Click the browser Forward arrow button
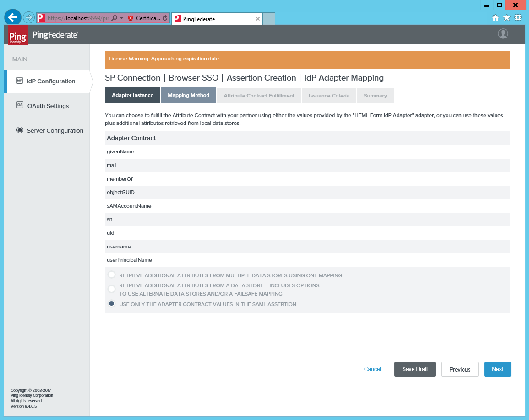Viewport: 529px width, 420px height. point(29,17)
